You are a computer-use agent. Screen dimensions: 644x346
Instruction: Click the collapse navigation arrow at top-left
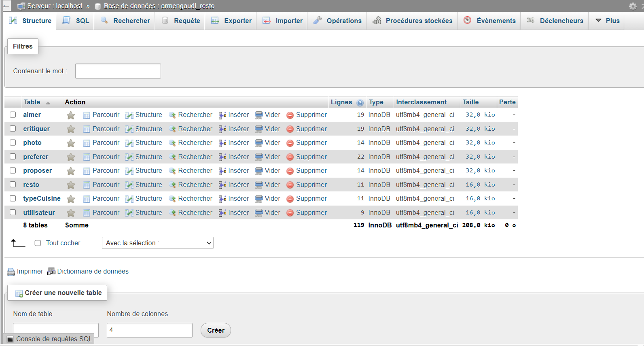click(6, 6)
